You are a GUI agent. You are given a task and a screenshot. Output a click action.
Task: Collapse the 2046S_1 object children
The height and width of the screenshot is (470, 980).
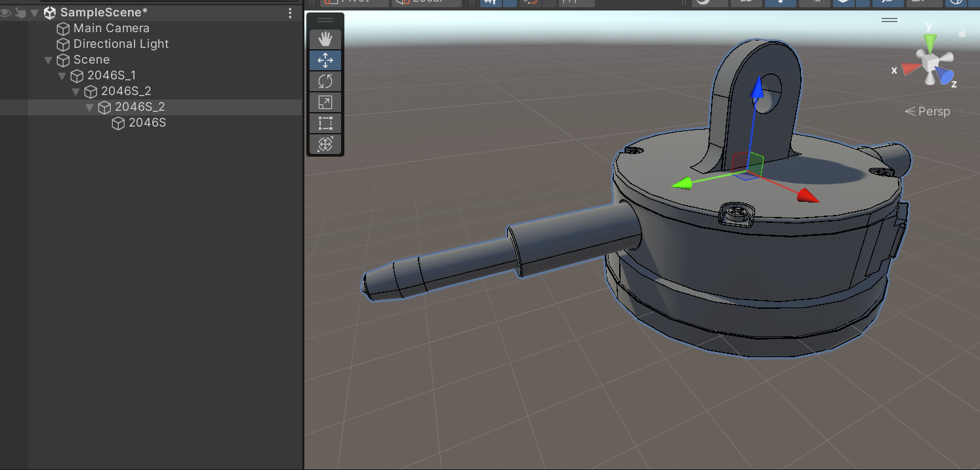click(x=62, y=76)
